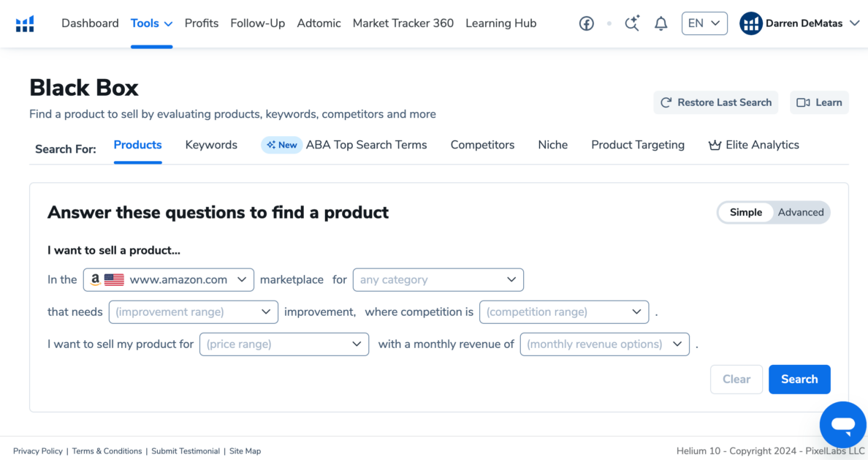Switch to the Competitors tab

(482, 146)
